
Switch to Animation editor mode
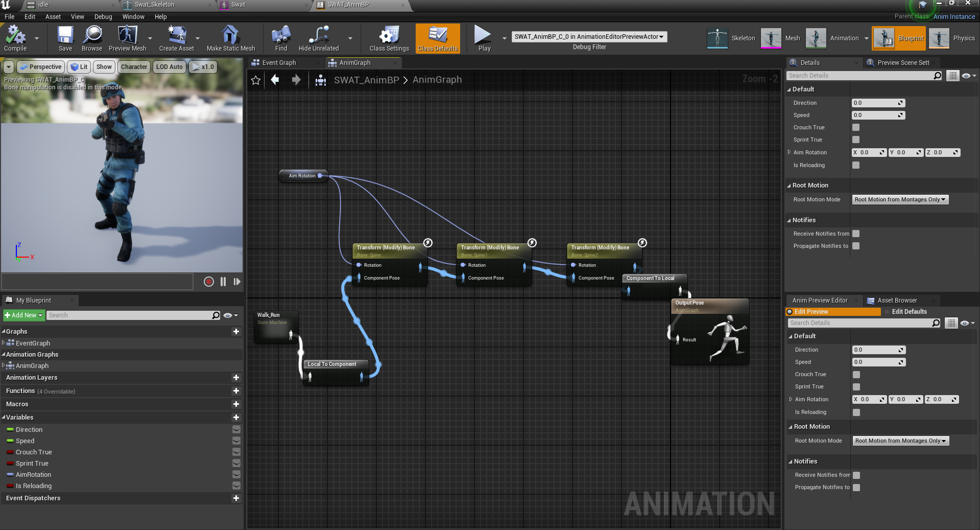click(833, 38)
